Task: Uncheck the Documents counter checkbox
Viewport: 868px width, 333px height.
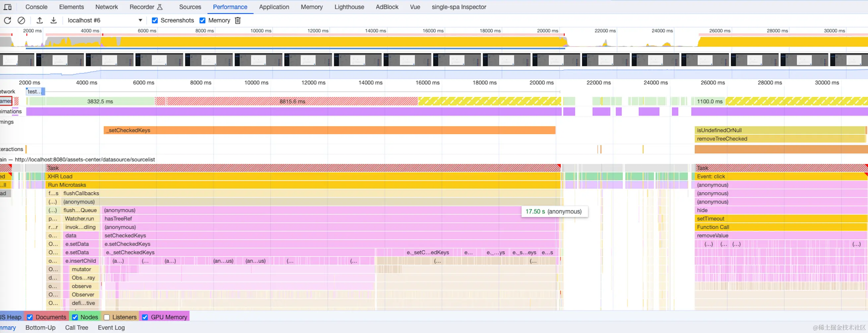Action: point(30,317)
